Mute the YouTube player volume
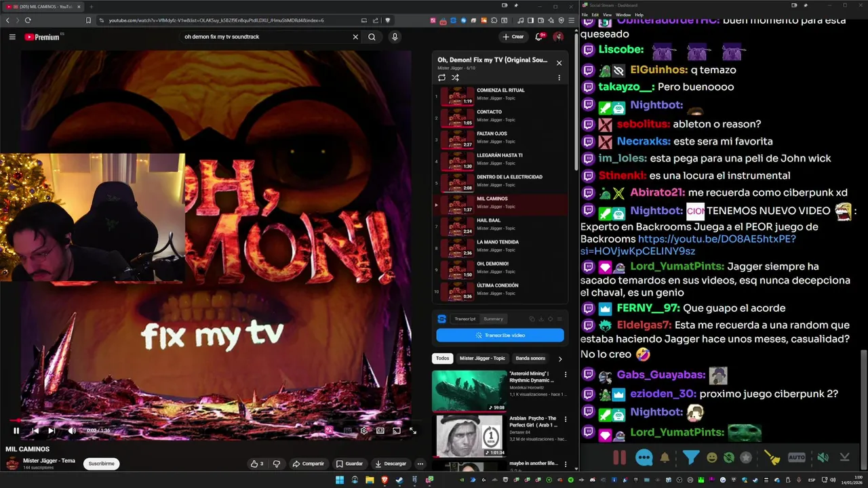868x488 pixels. [72, 430]
